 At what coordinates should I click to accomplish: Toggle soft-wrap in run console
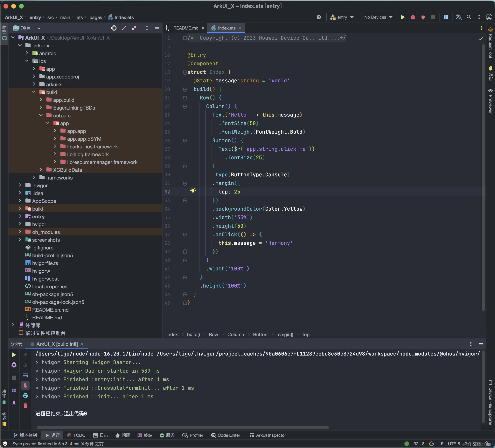click(x=25, y=375)
